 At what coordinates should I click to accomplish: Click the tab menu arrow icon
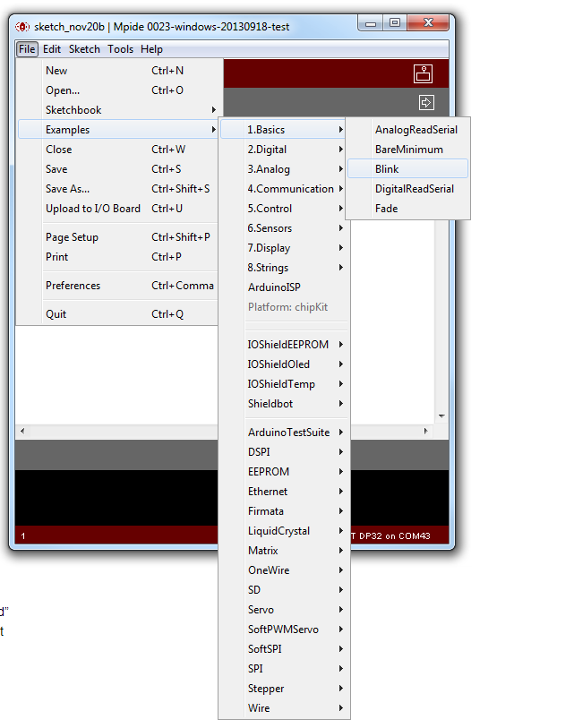point(426,102)
